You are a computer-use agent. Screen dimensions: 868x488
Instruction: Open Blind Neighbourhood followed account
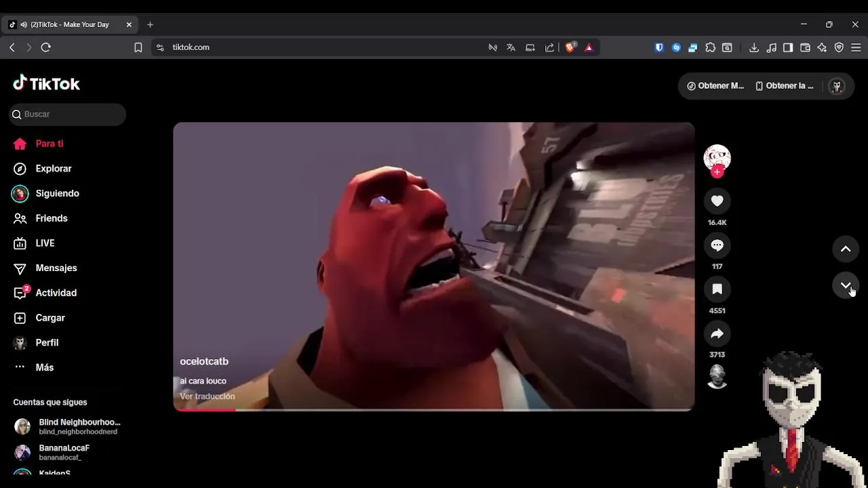tap(68, 426)
